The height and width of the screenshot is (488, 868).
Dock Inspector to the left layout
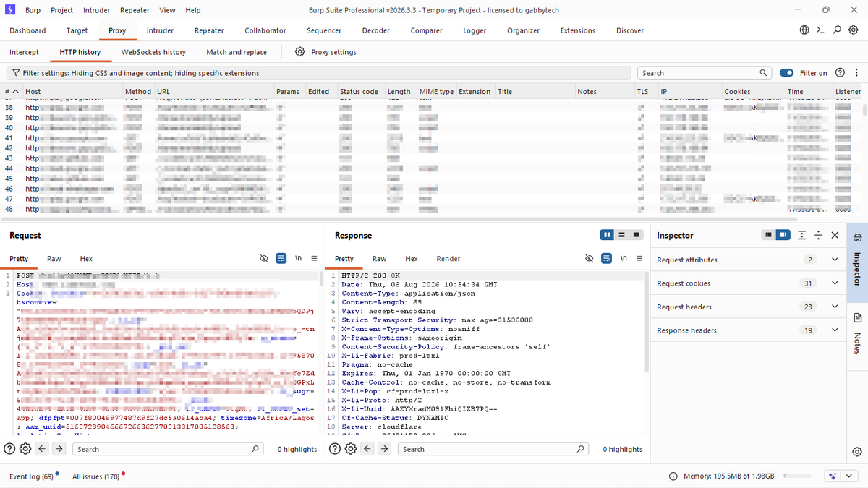769,235
